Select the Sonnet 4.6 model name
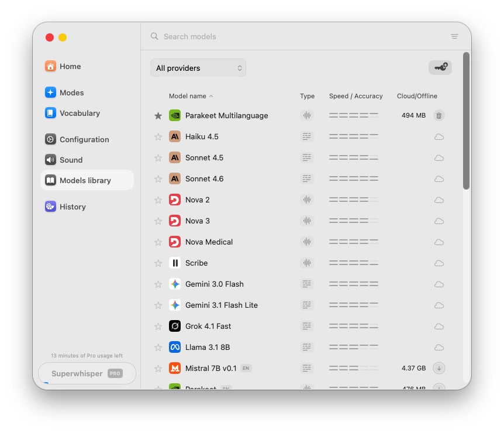The image size is (504, 433). (205, 179)
